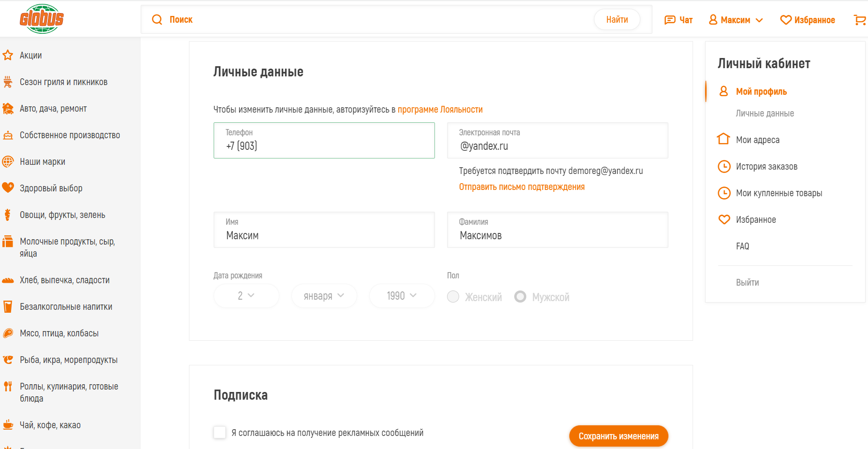The image size is (868, 449).
Task: Click the Globus logo
Action: (x=42, y=19)
